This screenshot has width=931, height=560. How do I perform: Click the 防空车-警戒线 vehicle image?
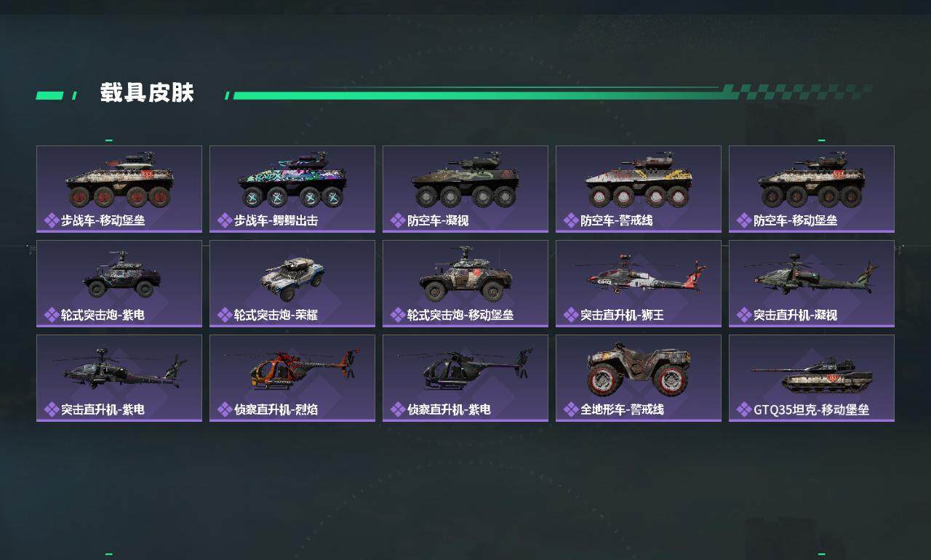tap(639, 182)
